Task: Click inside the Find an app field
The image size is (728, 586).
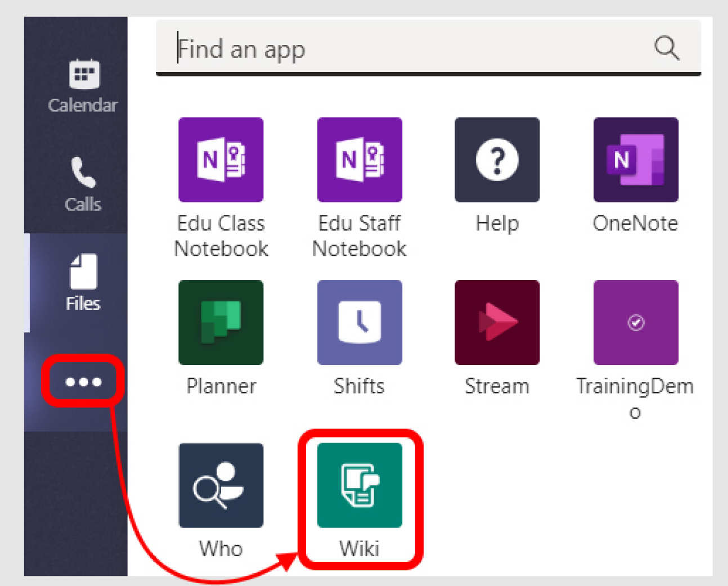Action: coord(428,48)
